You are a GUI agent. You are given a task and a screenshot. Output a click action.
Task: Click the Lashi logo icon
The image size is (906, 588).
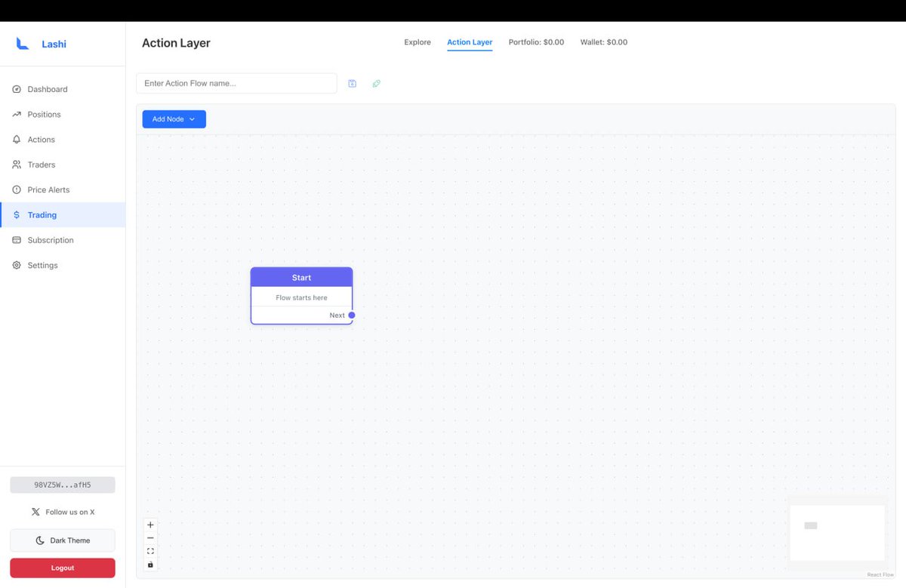point(23,44)
